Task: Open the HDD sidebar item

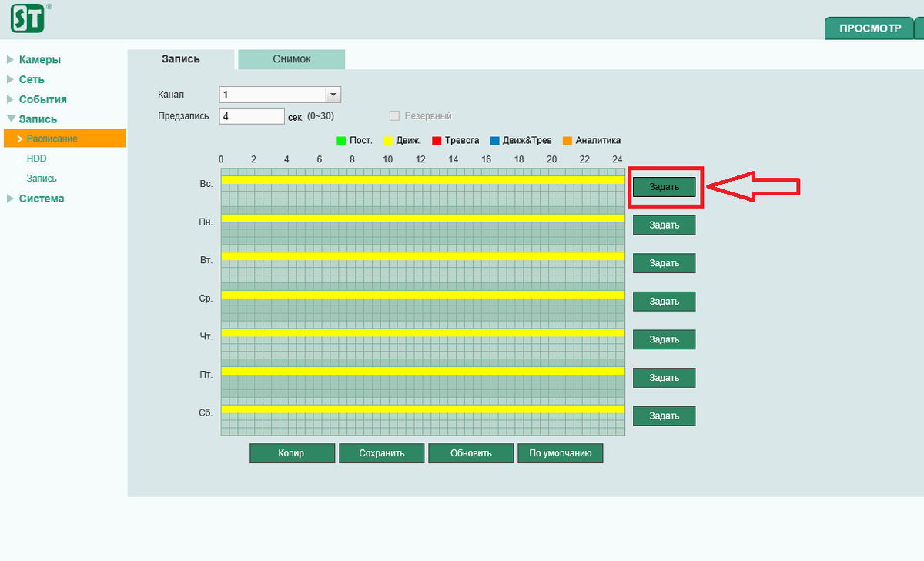Action: tap(37, 159)
